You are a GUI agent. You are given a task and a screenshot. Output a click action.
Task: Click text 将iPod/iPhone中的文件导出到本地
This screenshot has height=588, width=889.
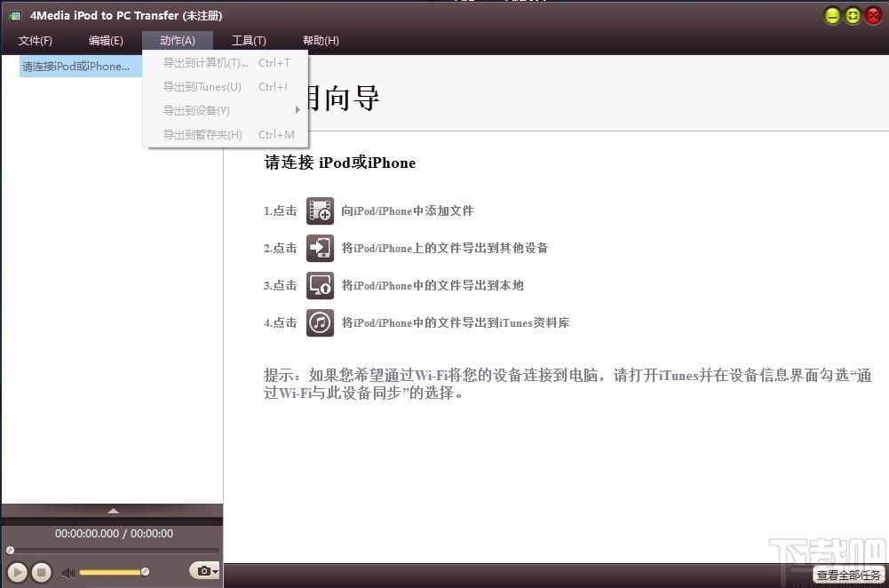coord(432,285)
